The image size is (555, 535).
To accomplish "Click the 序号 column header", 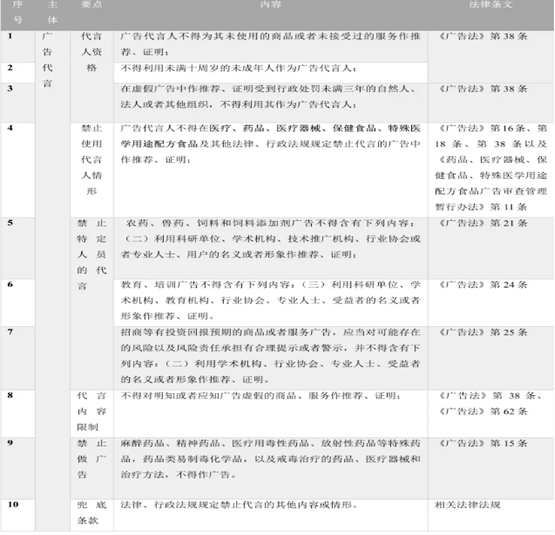I will pyautogui.click(x=18, y=12).
